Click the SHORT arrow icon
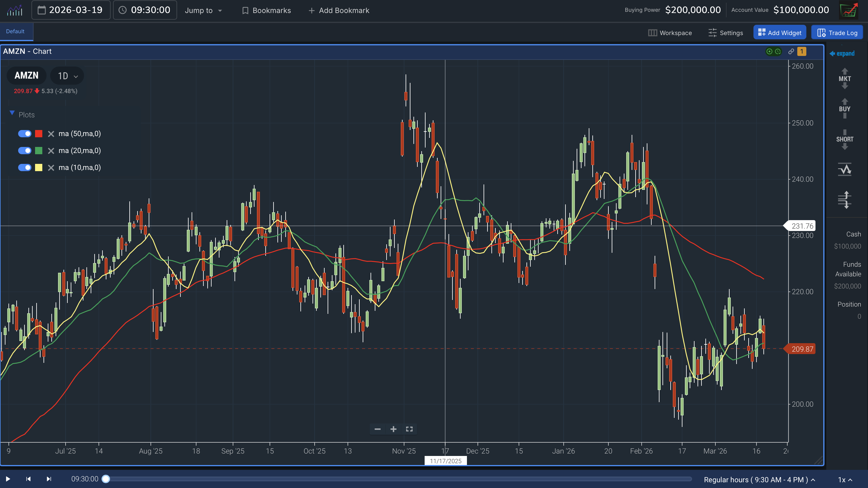868x488 pixels. click(x=844, y=139)
